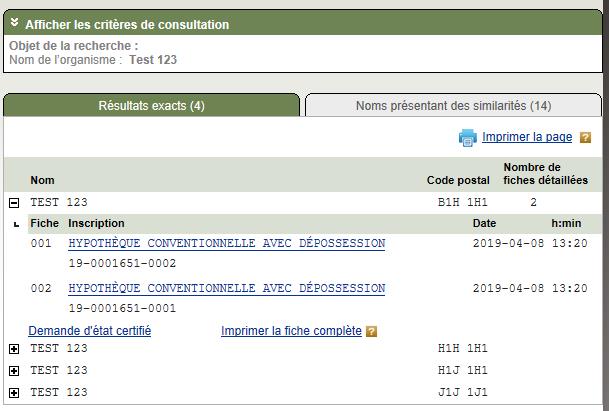Show Afficher les critères de consultation
The image size is (609, 411).
coord(126,24)
